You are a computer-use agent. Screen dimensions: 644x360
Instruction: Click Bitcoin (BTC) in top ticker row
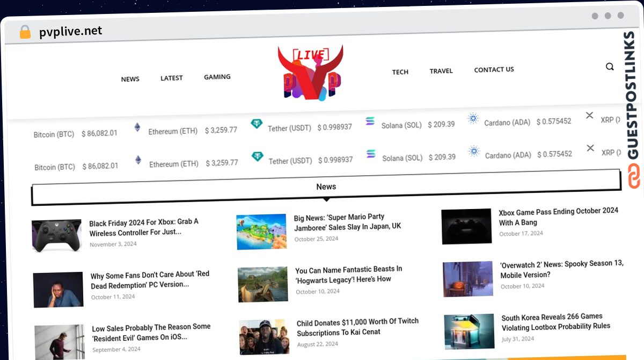[x=54, y=134]
